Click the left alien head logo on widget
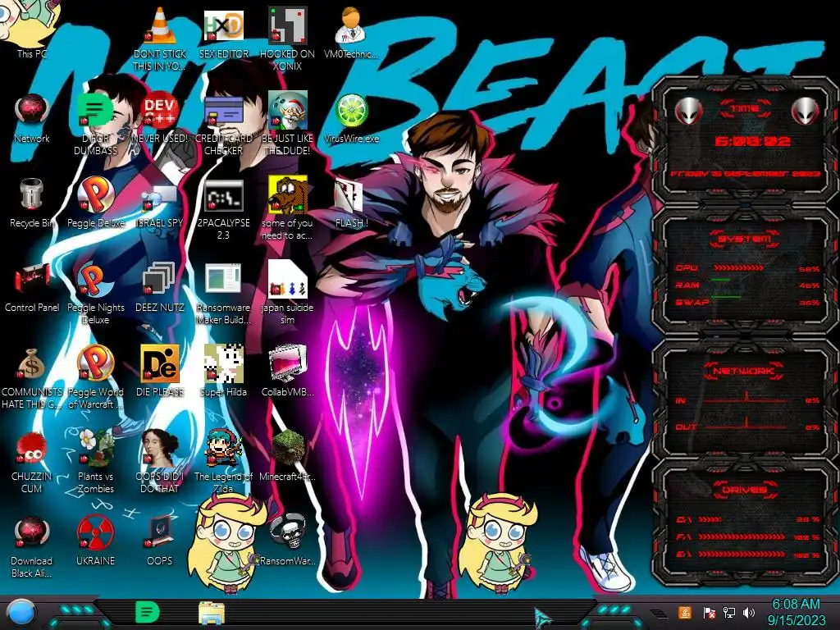Image resolution: width=840 pixels, height=630 pixels. 688,111
